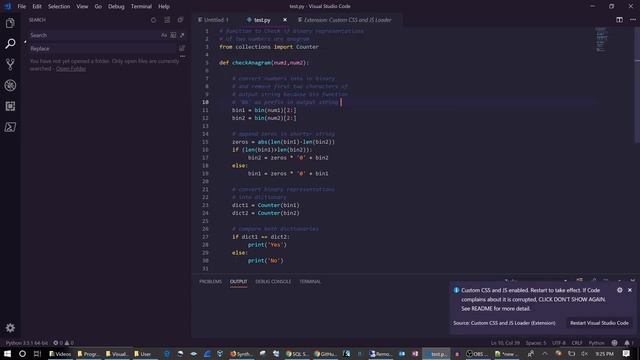Open the PowerShell sidebar icon
Screen dimensions: 640x360
click(10, 127)
